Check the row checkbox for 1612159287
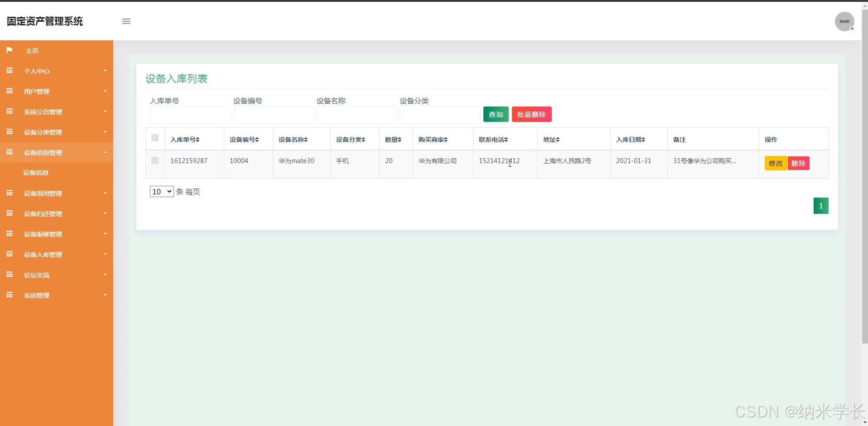 [x=155, y=160]
